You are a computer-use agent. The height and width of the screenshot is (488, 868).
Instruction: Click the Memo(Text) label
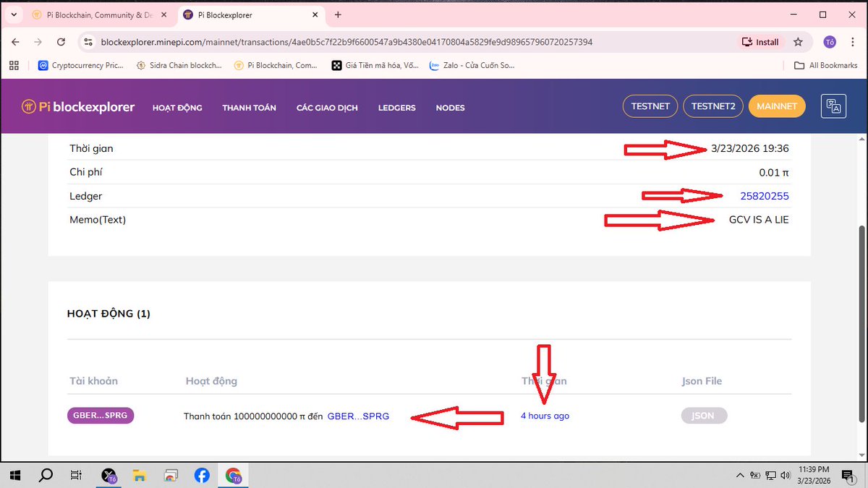pyautogui.click(x=98, y=219)
